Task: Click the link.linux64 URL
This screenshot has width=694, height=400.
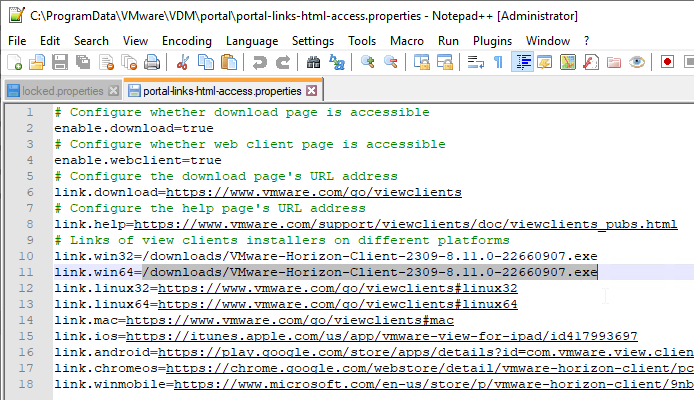Action: (338, 304)
